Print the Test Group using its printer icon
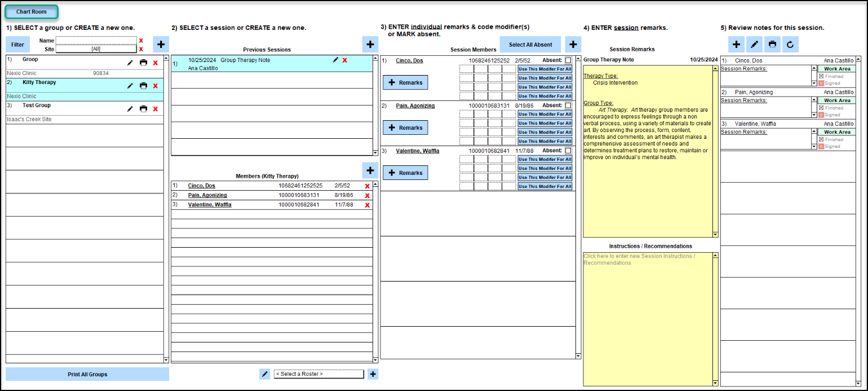This screenshot has width=868, height=391. (x=143, y=109)
